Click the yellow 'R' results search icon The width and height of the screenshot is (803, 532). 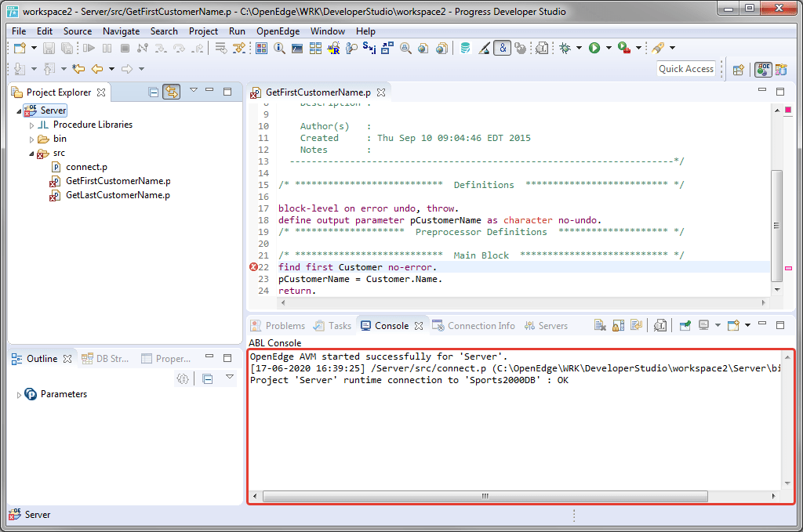click(x=333, y=48)
